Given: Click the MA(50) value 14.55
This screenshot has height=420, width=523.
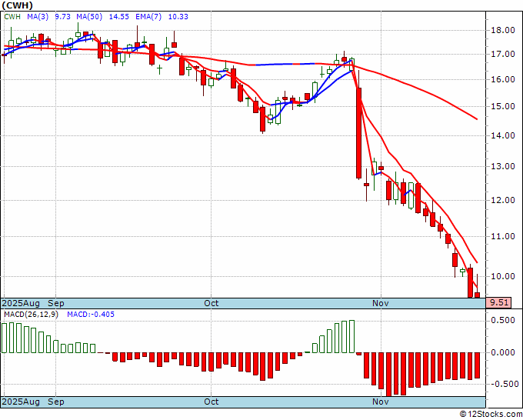Looking at the screenshot, I should 119,16.
